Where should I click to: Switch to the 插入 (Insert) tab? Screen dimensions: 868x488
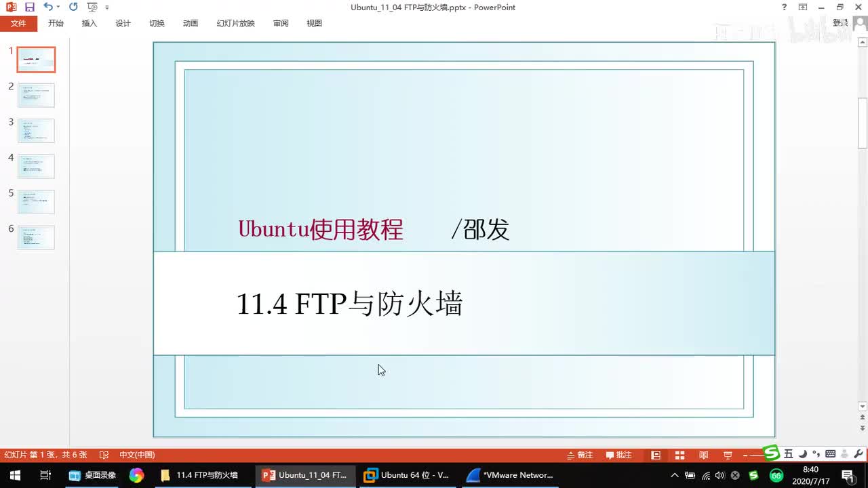pos(90,23)
